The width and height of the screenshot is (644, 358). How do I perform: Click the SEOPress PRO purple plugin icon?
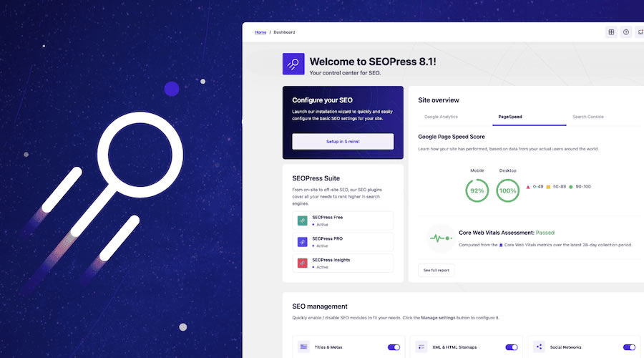(303, 241)
